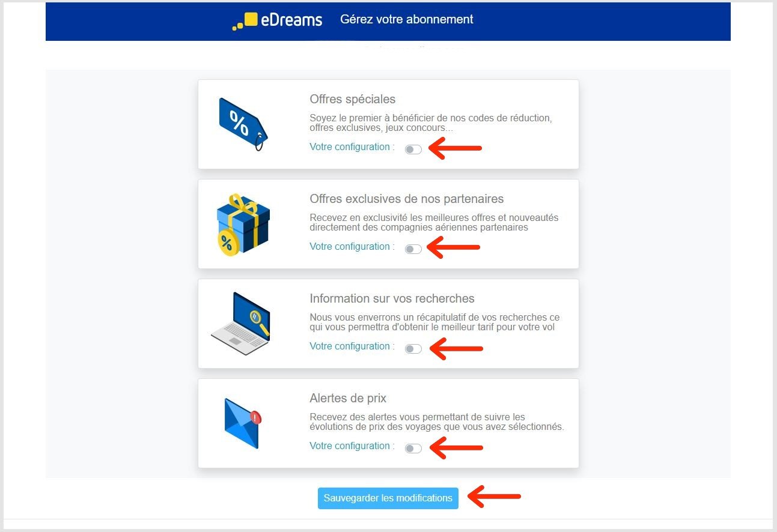The width and height of the screenshot is (777, 532).
Task: Click the percent price tag icon
Action: point(243,124)
